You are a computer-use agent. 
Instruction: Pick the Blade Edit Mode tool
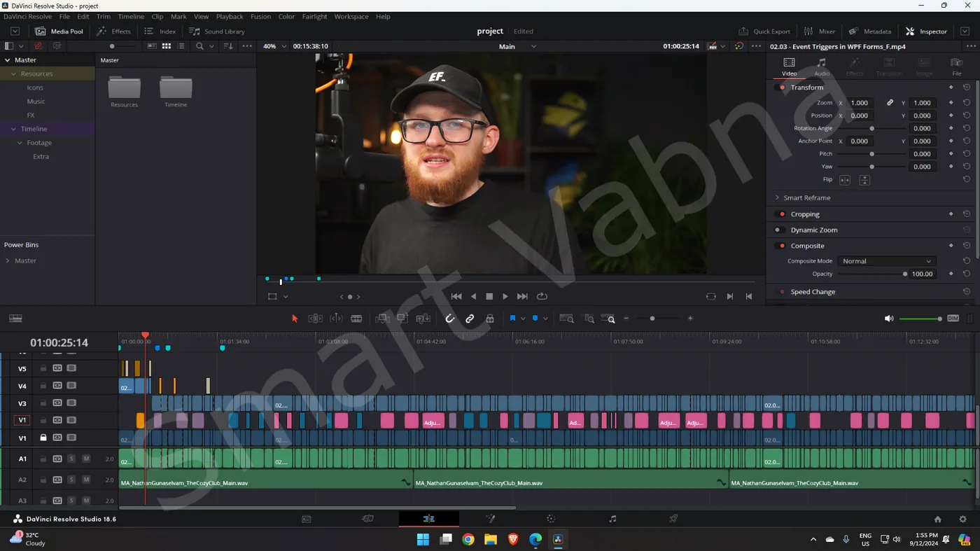(356, 319)
